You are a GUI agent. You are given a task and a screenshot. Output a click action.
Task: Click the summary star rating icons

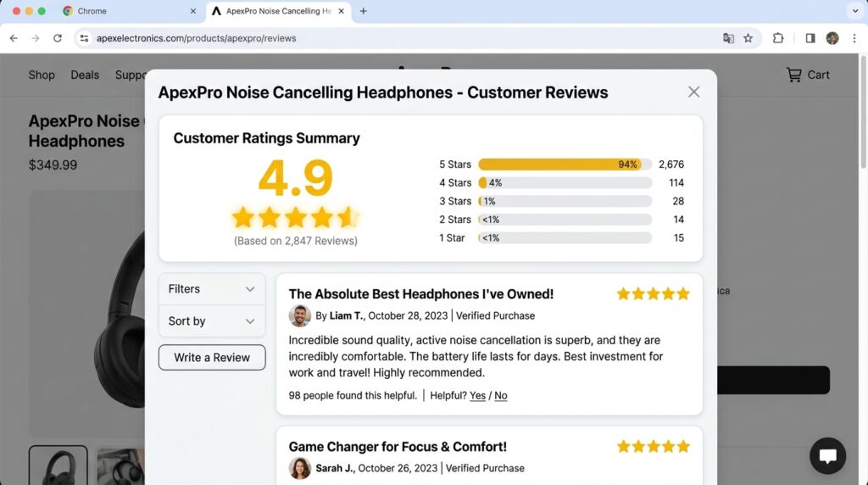pos(295,218)
